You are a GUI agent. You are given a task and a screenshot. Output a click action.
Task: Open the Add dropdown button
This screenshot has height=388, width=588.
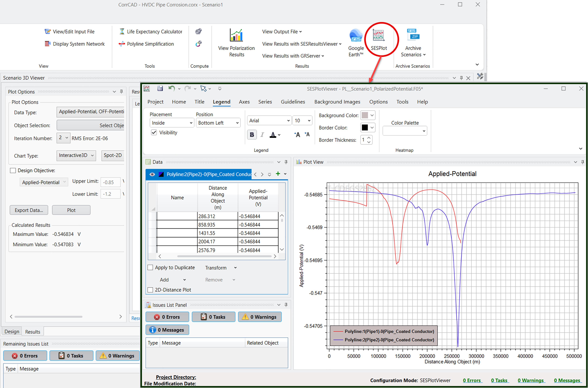(x=172, y=280)
